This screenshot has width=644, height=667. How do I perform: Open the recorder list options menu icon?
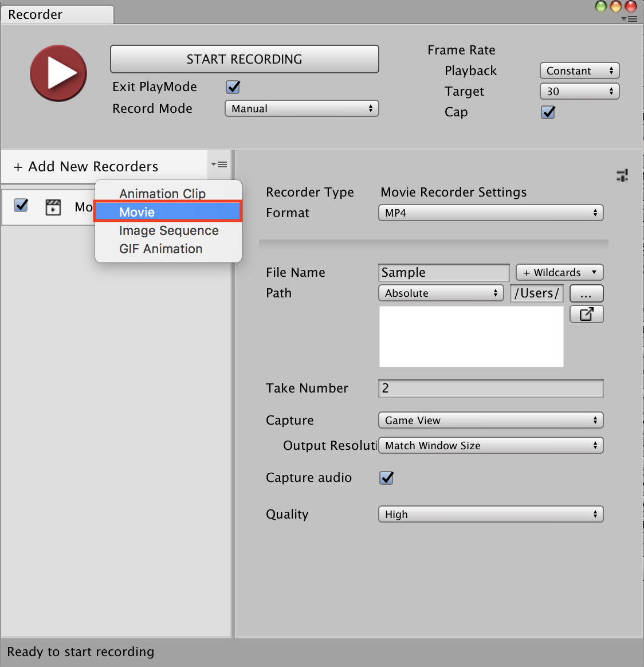click(219, 165)
